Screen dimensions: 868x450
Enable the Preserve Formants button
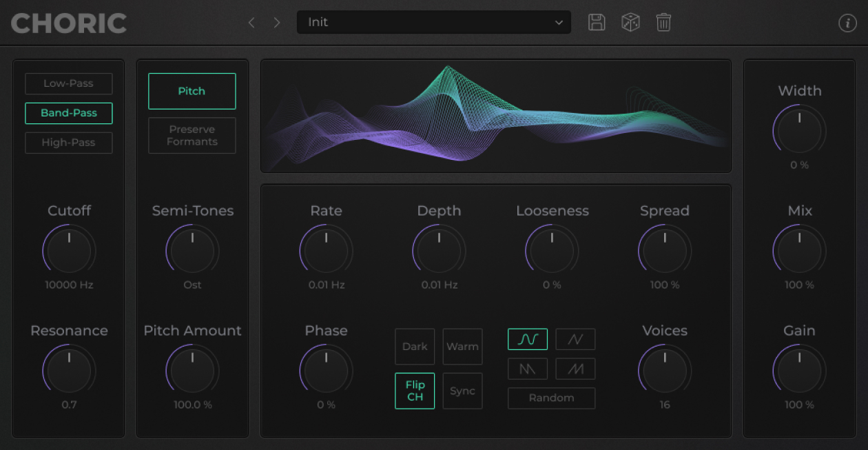(192, 135)
